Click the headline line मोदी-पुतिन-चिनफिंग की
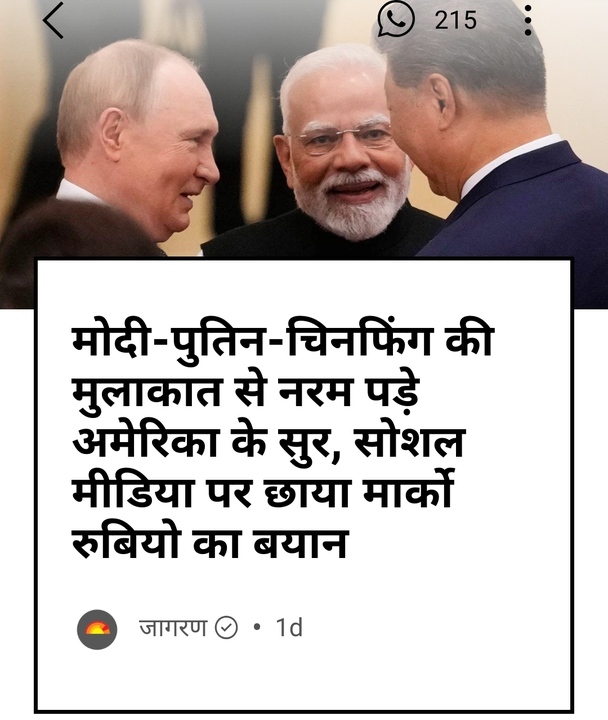608x720 pixels. pos(282,342)
